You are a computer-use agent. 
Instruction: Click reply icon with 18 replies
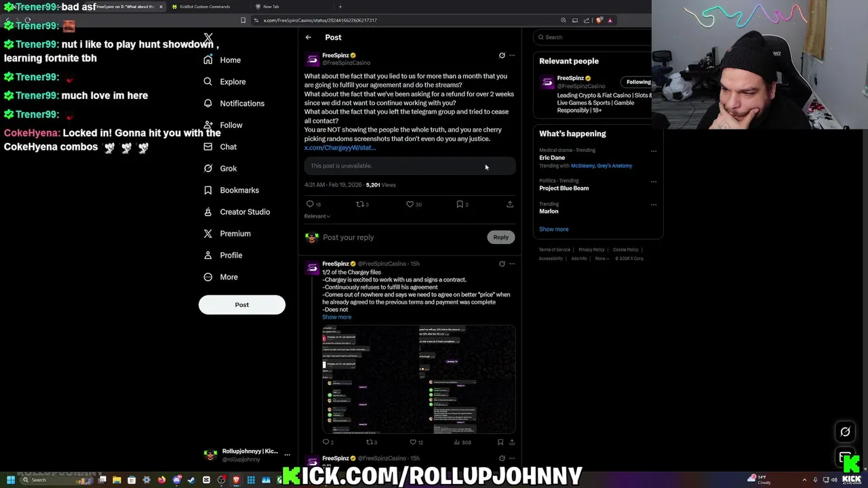coord(310,204)
